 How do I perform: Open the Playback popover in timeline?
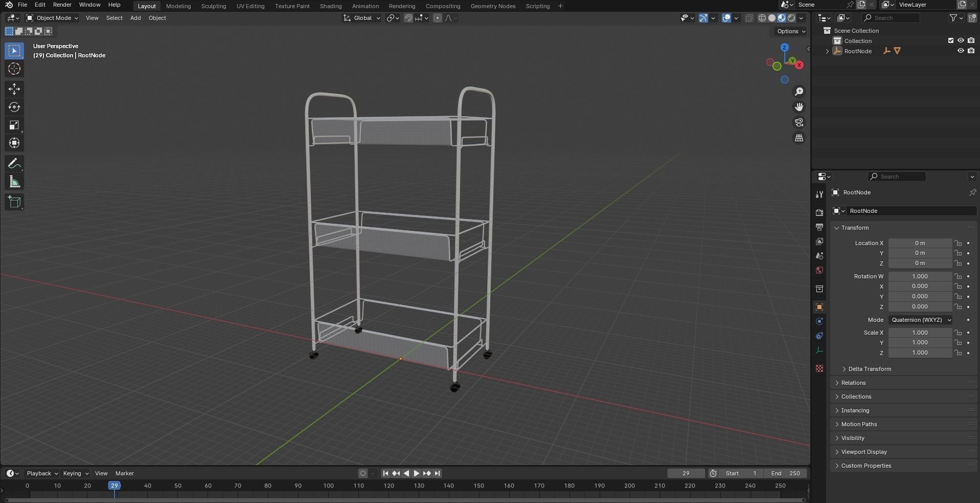click(x=42, y=473)
